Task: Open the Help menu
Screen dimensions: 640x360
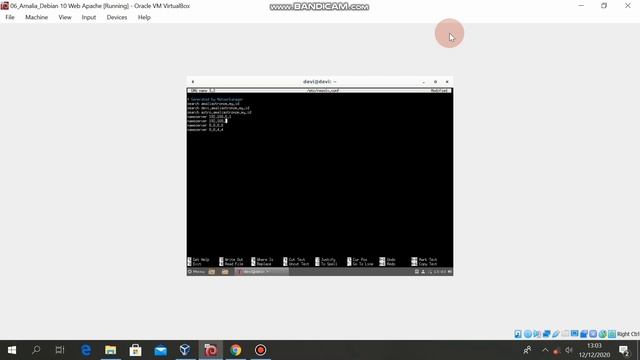Action: (x=144, y=17)
